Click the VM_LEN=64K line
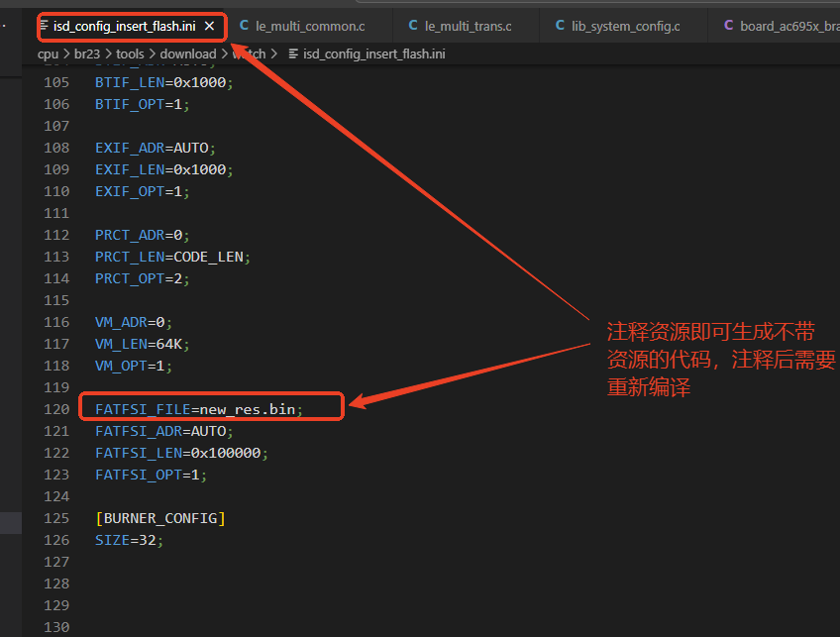 (x=142, y=344)
